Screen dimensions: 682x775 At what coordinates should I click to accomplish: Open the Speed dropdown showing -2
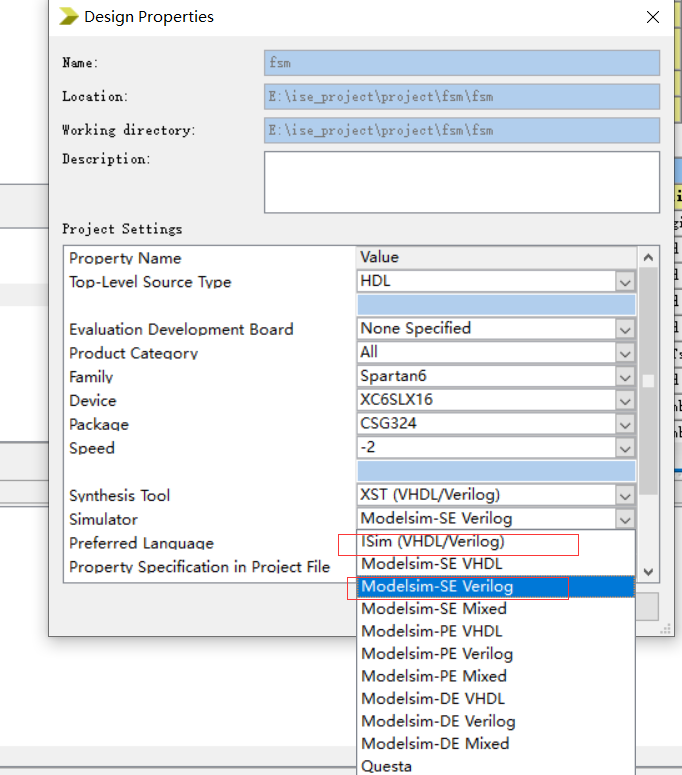pyautogui.click(x=625, y=448)
